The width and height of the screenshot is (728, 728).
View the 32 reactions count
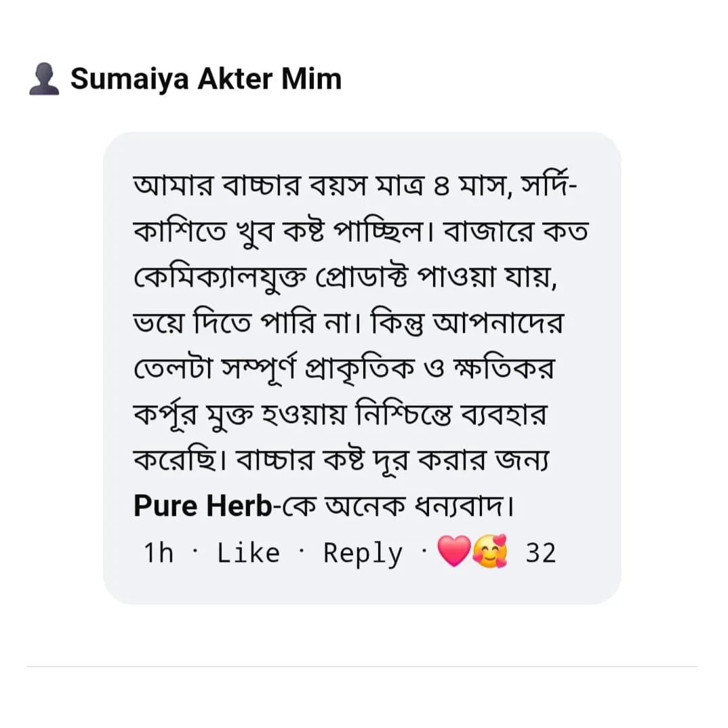click(540, 553)
